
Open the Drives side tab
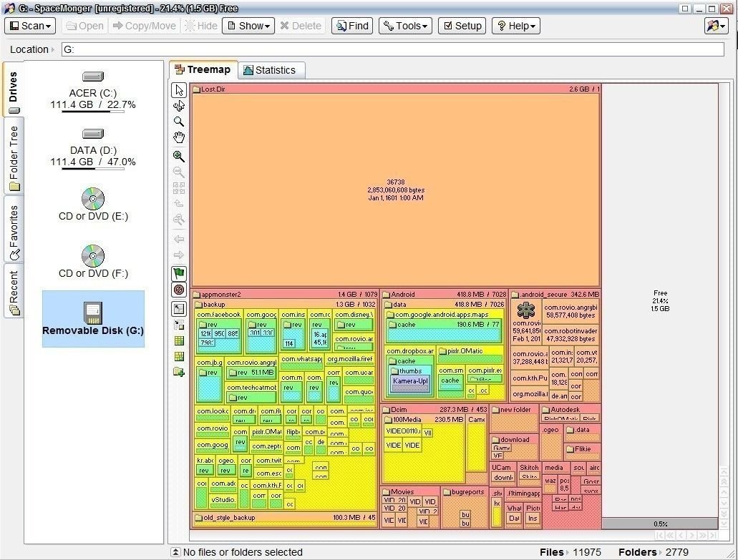coord(13,89)
